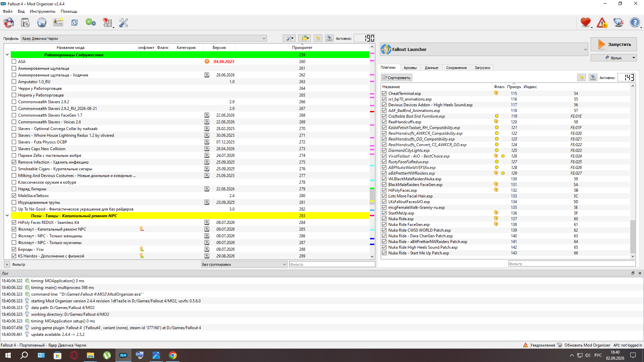This screenshot has width=644, height=362.
Task: Open the mod list tools dropdown
Action: coord(289,38)
